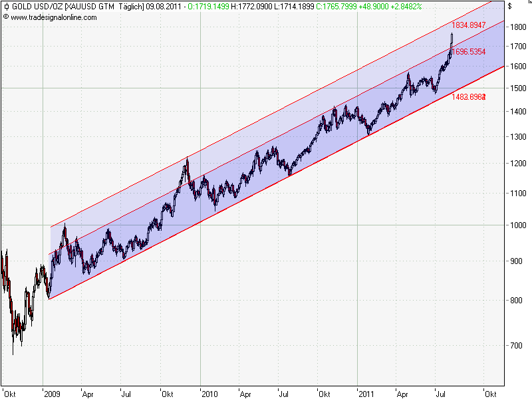Click the candlestick chart-type icon beside GOLD title
The width and height of the screenshot is (532, 399).
click(6, 7)
